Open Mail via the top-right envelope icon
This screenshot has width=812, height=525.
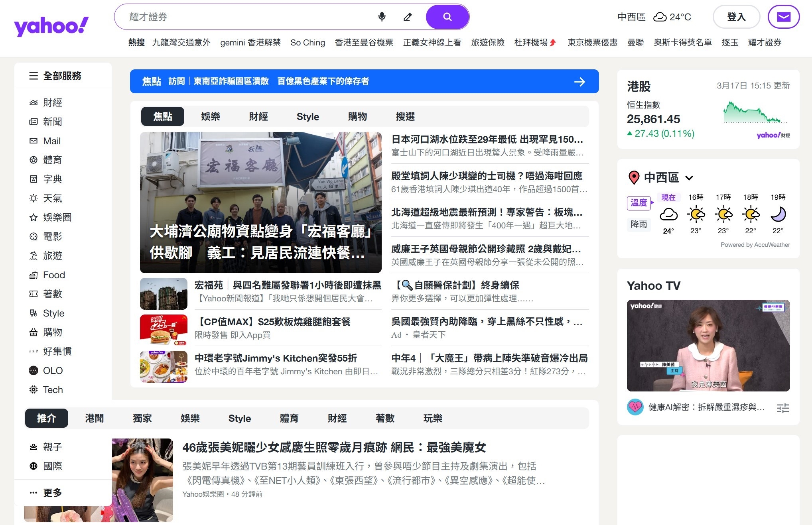(x=783, y=17)
